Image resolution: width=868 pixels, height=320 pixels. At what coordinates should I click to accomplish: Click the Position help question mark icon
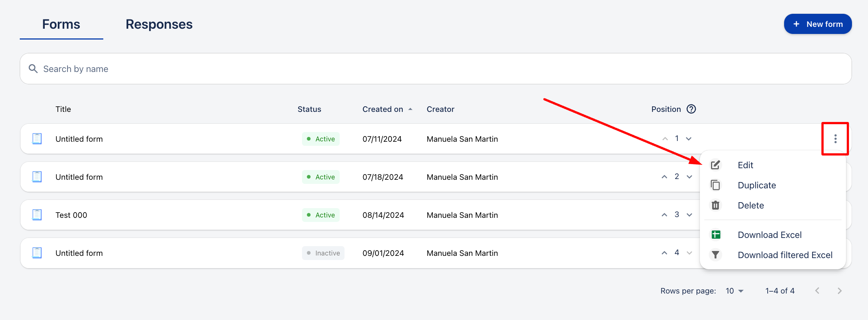(x=691, y=109)
